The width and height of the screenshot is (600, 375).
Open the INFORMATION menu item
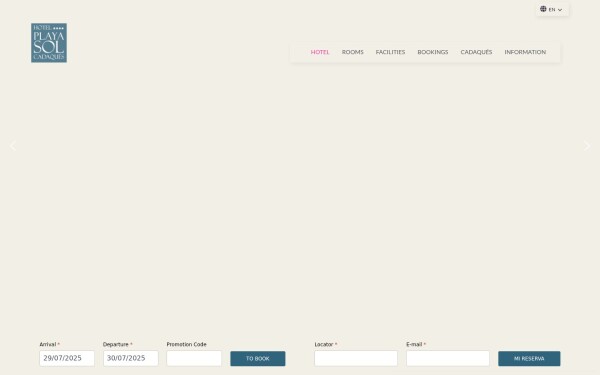(x=525, y=52)
